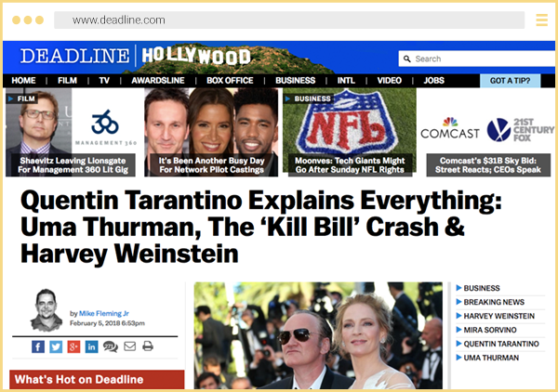Print the article with printer icon
Viewport: 558px width, 392px height.
[x=147, y=346]
